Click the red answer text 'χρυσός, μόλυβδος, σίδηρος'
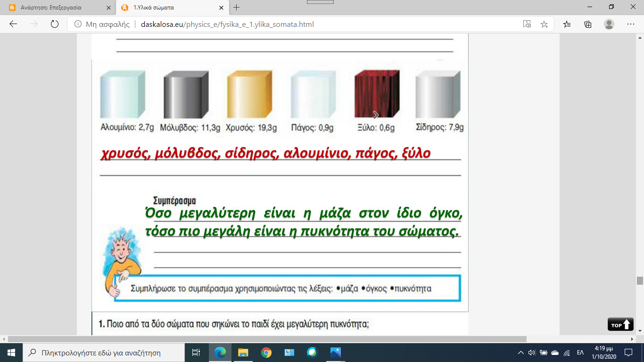Viewport: 644px width, 362px height. (x=190, y=154)
